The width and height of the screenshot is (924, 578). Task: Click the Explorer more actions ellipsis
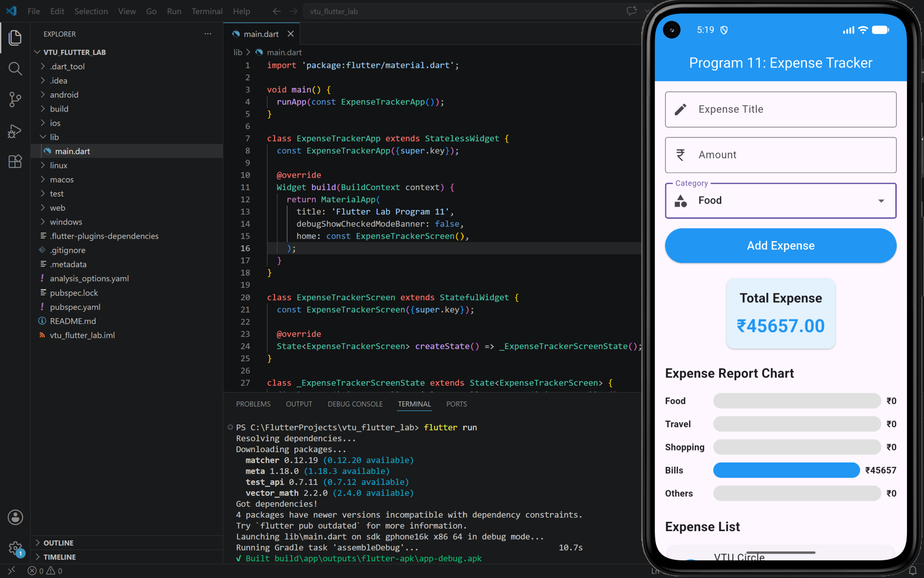[x=208, y=34]
